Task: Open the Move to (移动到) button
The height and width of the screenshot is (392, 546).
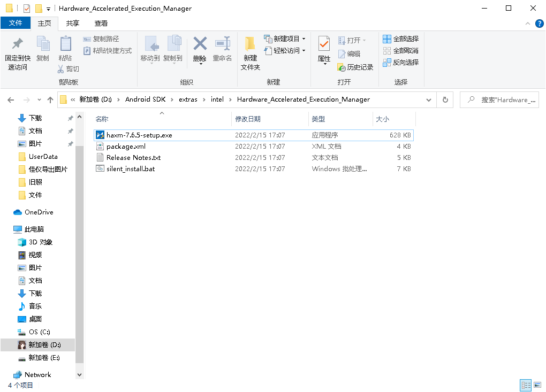Action: pos(150,50)
